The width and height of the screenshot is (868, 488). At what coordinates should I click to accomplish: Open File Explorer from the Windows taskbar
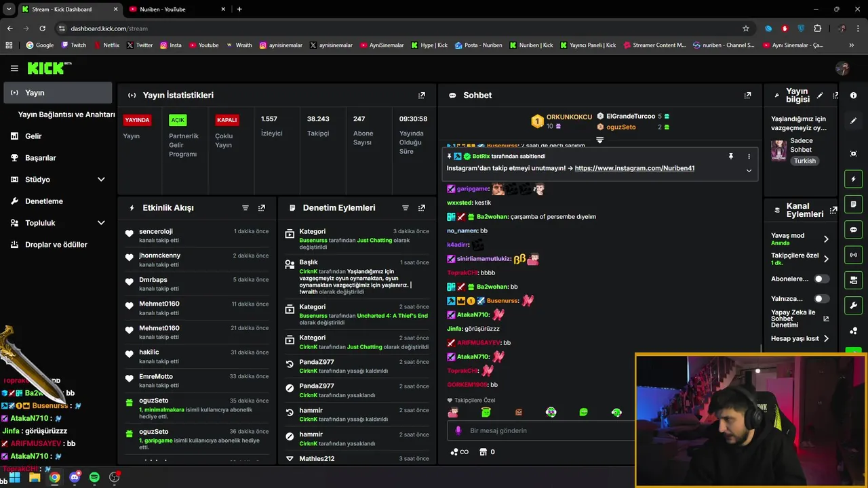[35, 477]
